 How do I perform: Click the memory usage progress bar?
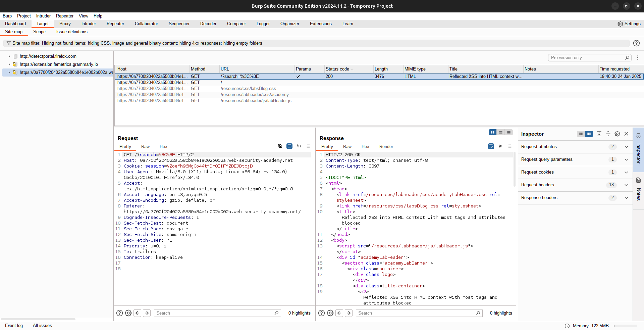626,326
